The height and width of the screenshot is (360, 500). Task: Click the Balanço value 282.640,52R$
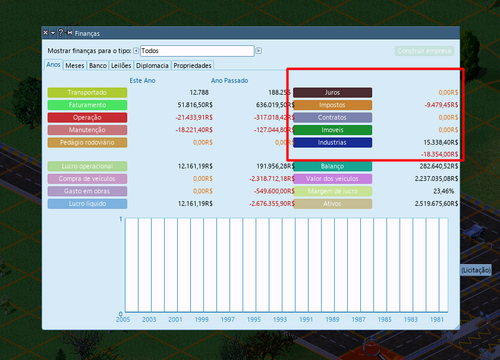click(x=439, y=166)
